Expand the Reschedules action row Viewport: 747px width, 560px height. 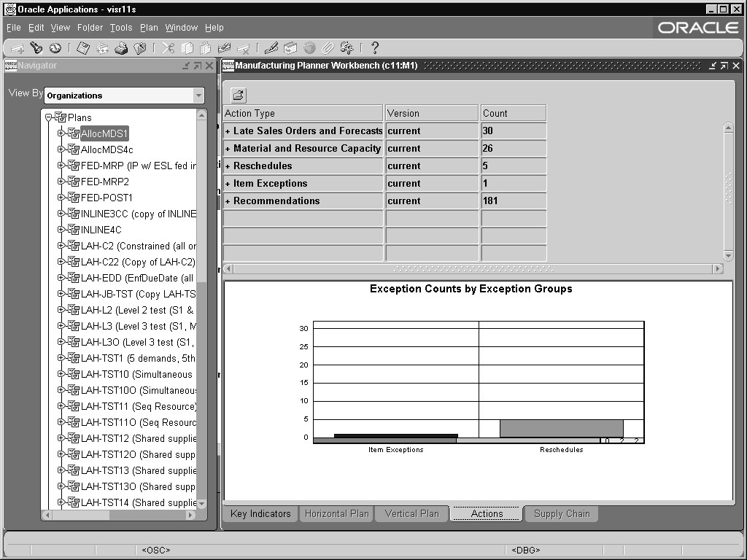click(x=228, y=167)
